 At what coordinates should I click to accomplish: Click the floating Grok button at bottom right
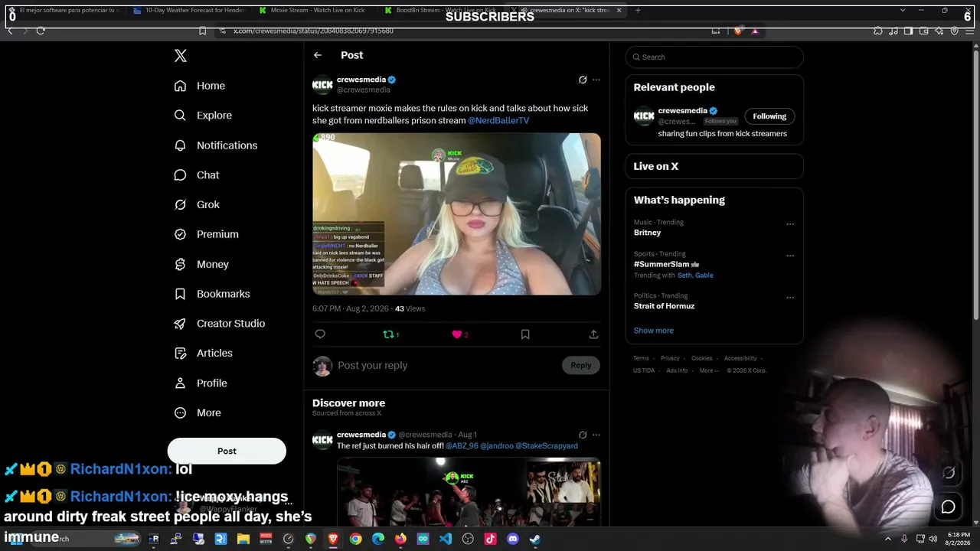click(949, 473)
